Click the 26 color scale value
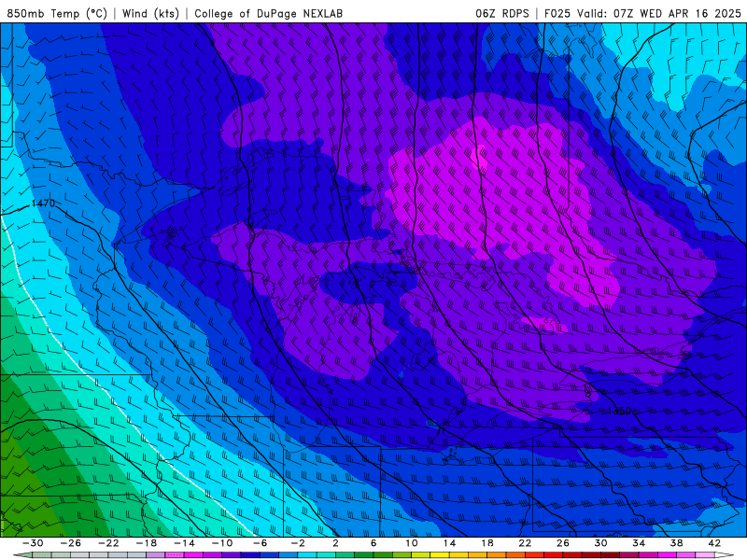Image resolution: width=747 pixels, height=560 pixels. coord(563,543)
